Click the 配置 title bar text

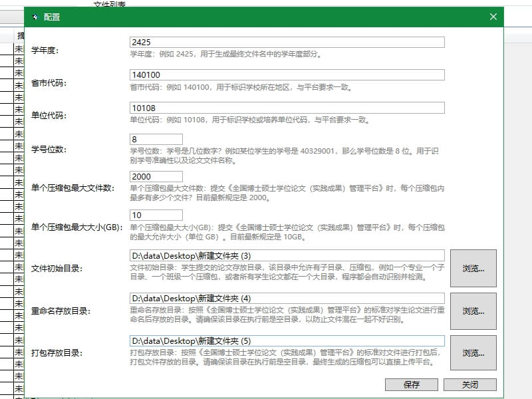click(x=51, y=17)
